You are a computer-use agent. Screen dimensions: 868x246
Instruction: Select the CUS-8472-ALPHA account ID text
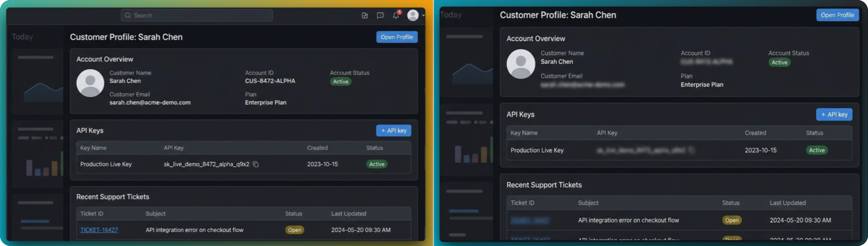pos(270,81)
